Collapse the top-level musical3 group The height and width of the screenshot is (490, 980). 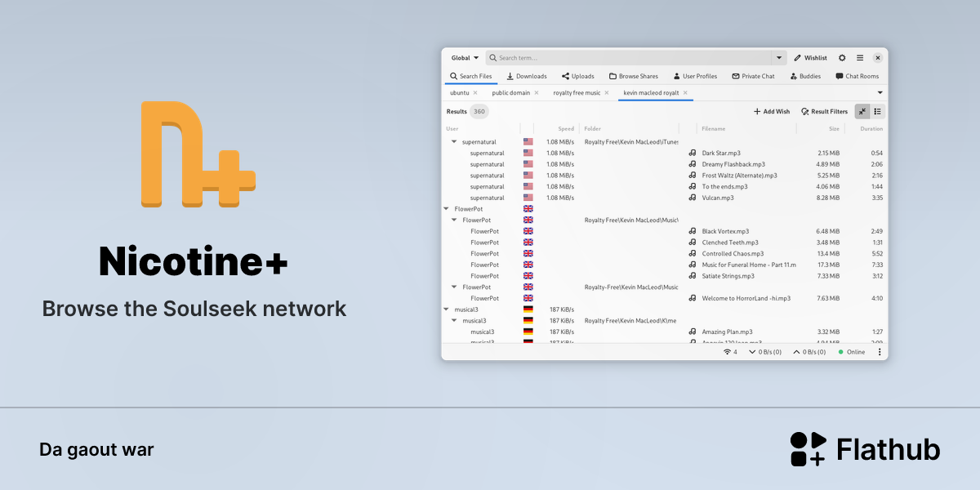pyautogui.click(x=446, y=310)
